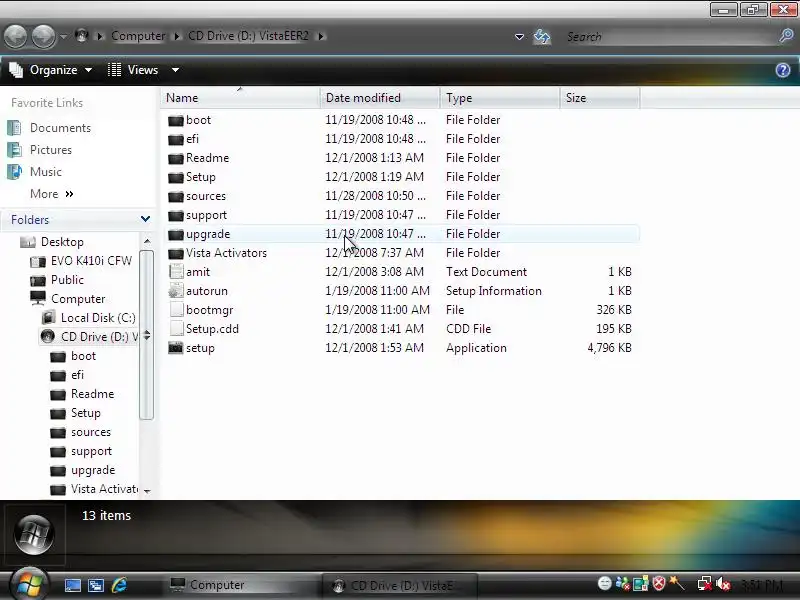Select Local Disk (C:) in tree
Viewport: 800px width, 600px height.
[x=98, y=318]
